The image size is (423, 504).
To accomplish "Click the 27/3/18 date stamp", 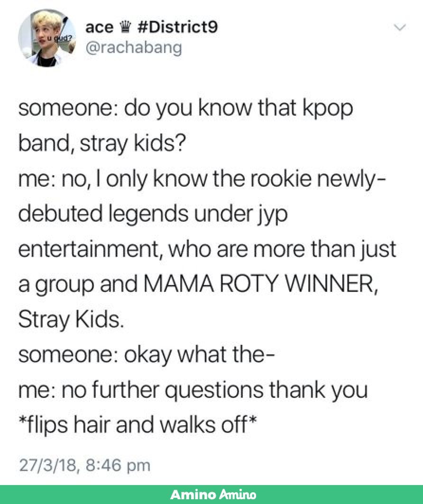I will point(47,465).
